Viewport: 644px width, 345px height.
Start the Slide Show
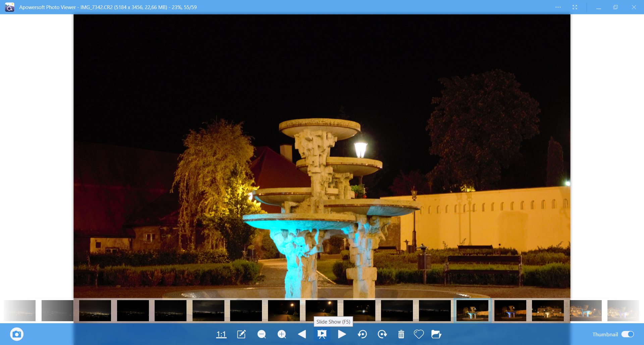coord(322,334)
